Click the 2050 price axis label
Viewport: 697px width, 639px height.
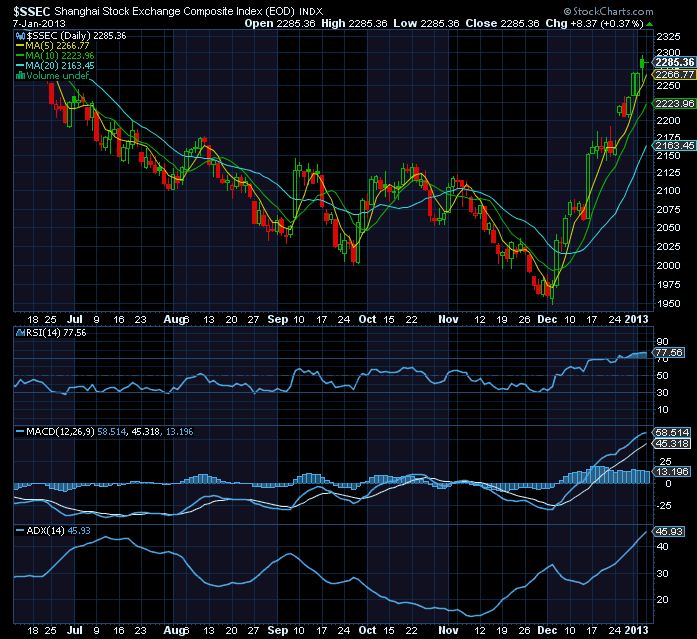click(x=669, y=228)
